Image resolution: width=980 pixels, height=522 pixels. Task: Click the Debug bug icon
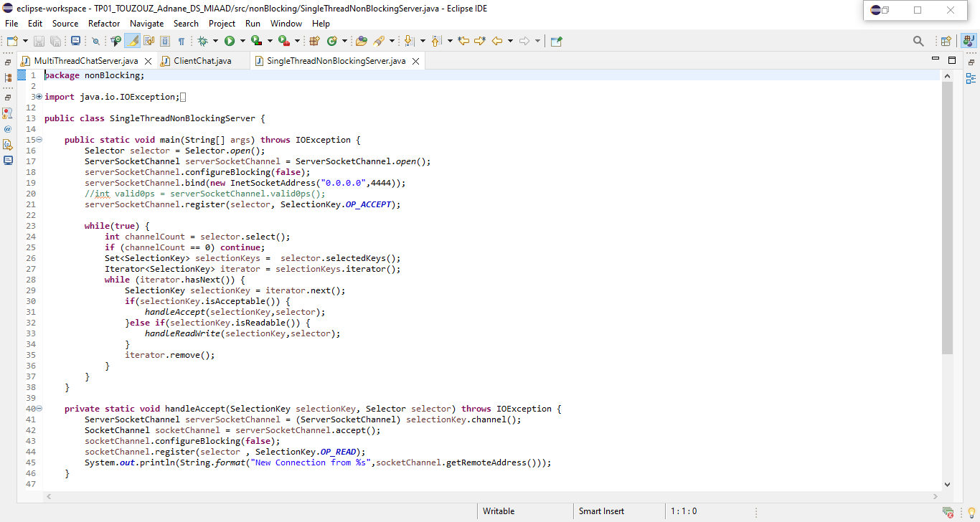tap(202, 41)
